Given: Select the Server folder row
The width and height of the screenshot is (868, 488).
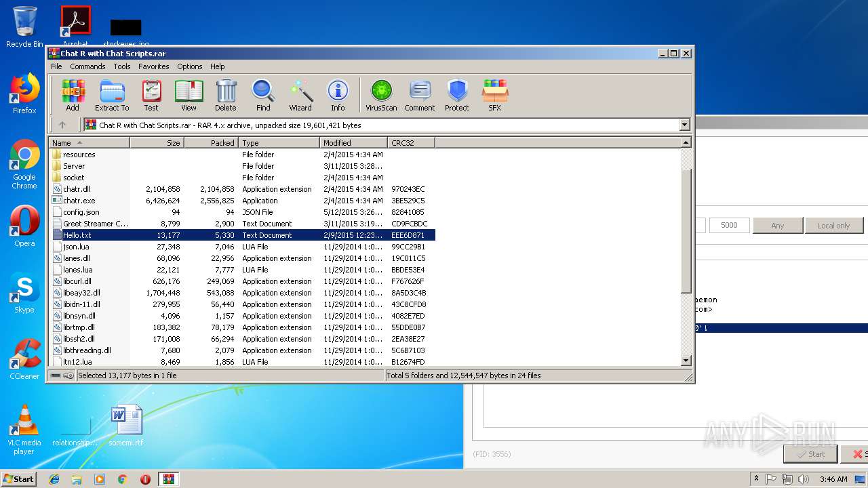Looking at the screenshot, I should pos(242,166).
